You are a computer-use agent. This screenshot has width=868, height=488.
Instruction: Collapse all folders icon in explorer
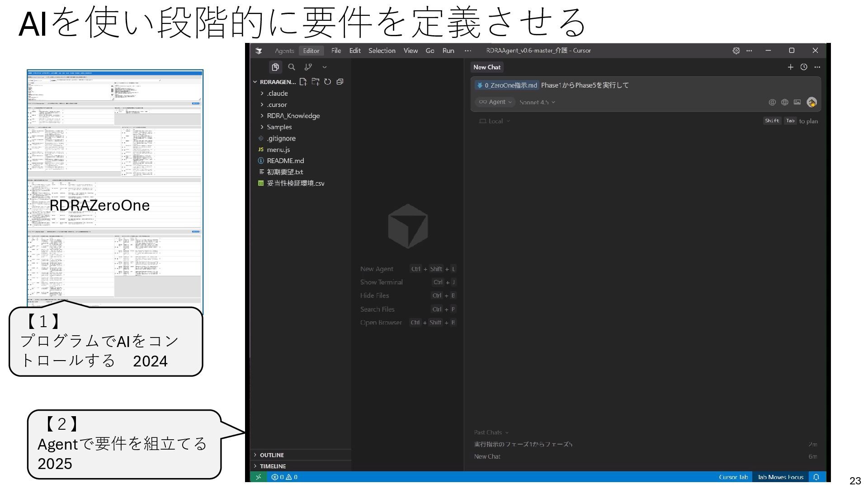pos(340,82)
